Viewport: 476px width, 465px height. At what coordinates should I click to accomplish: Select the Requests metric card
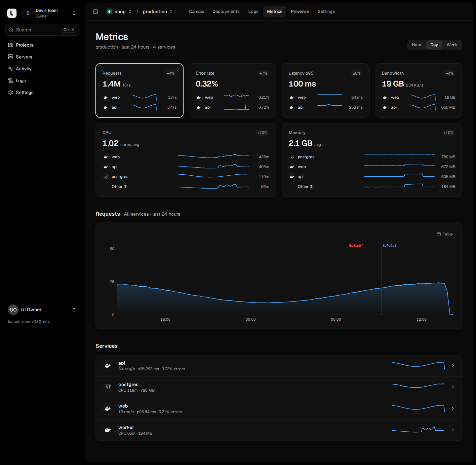[139, 90]
